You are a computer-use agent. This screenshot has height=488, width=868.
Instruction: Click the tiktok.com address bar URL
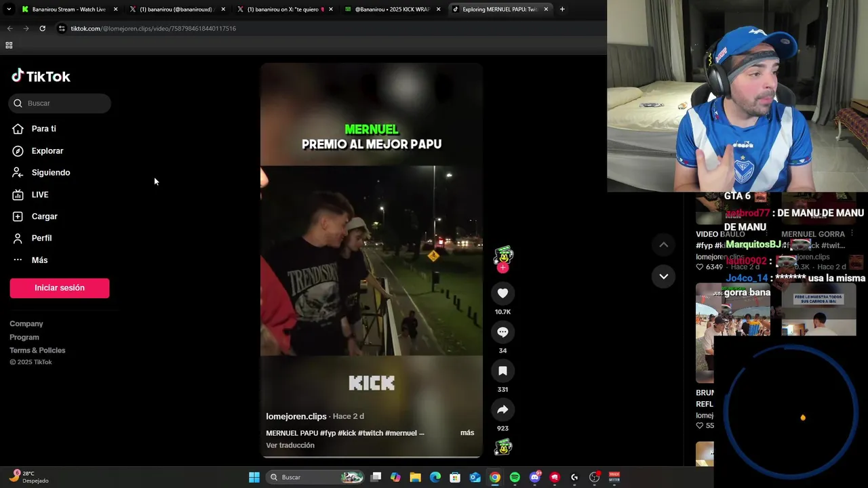pos(153,28)
